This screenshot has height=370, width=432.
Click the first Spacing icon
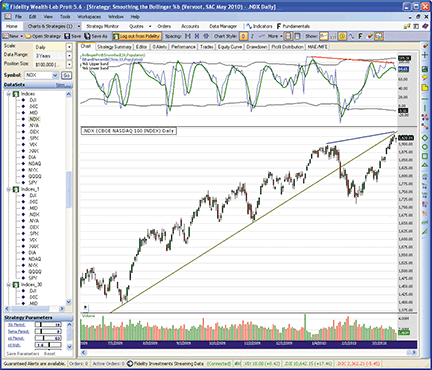[188, 36]
